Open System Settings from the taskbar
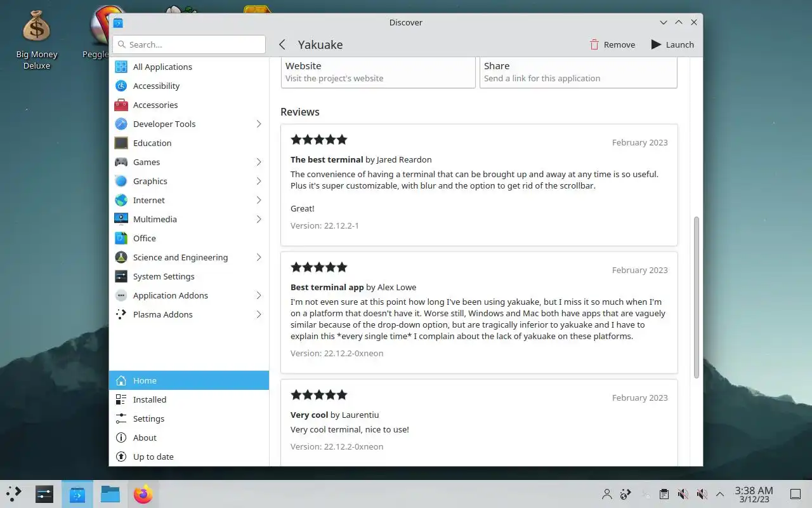 [44, 493]
